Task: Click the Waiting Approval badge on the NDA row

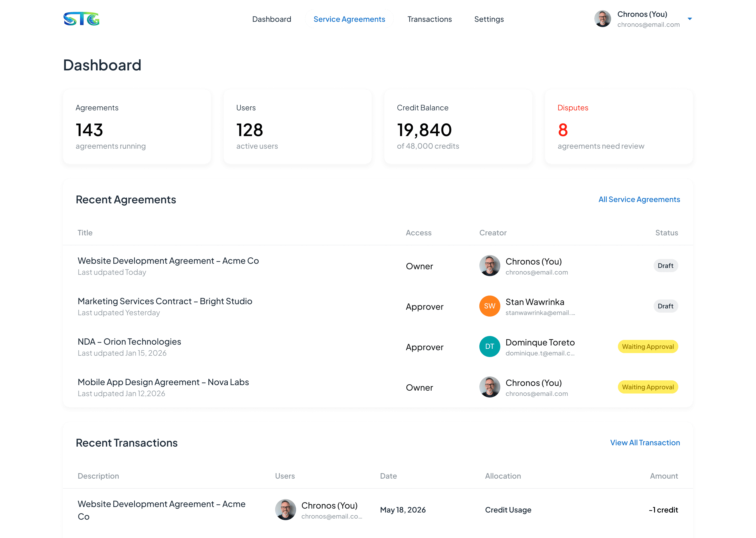Action: pos(648,346)
